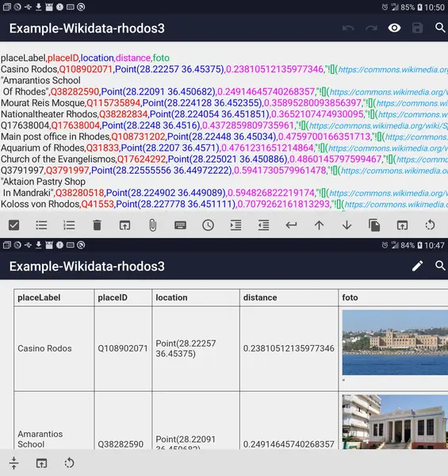The image size is (448, 476).
Task: Click the undo arrow in editor header
Action: (x=348, y=29)
